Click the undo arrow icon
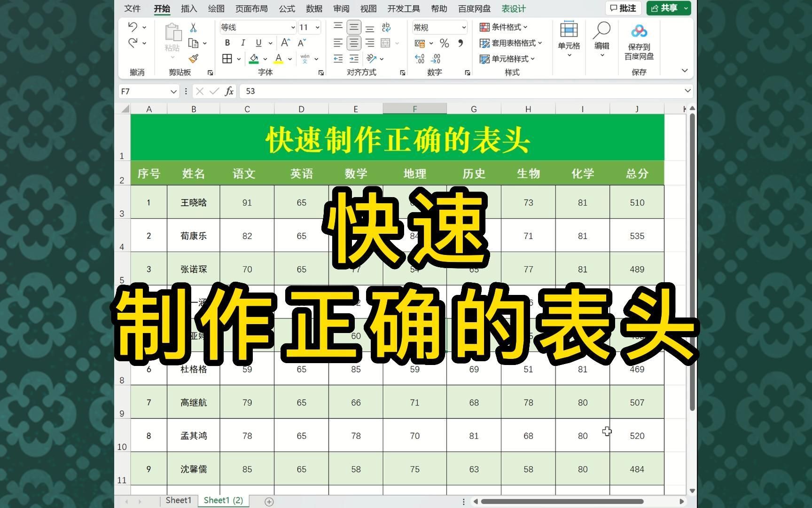The image size is (812, 508). [x=133, y=27]
